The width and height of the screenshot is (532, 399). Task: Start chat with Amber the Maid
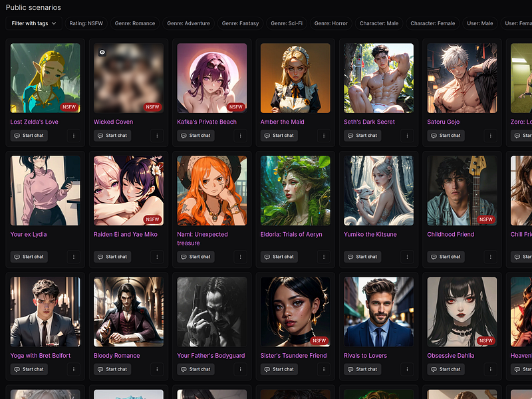click(x=279, y=136)
